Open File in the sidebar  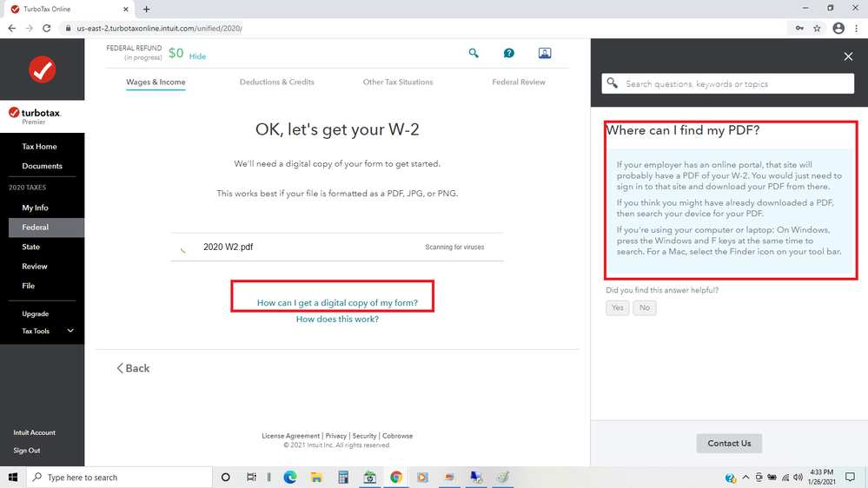point(28,286)
